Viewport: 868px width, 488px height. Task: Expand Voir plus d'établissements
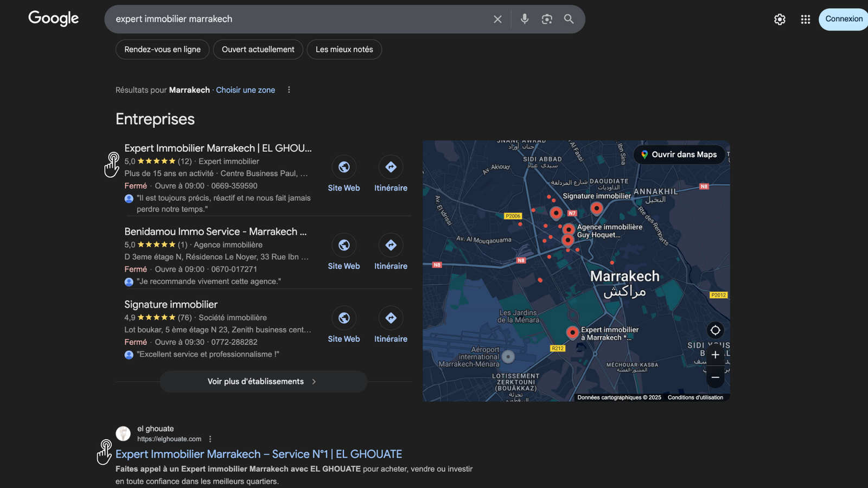[263, 381]
